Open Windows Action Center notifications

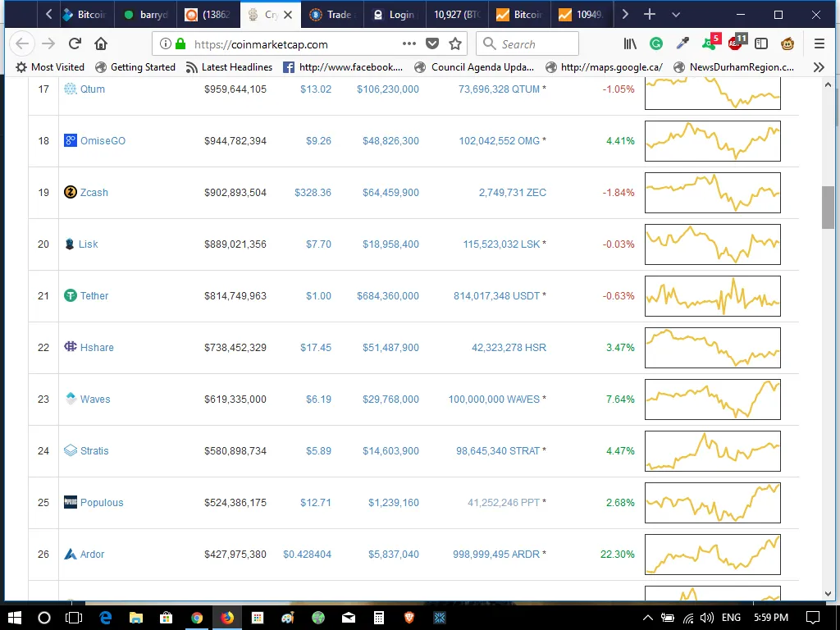point(813,618)
